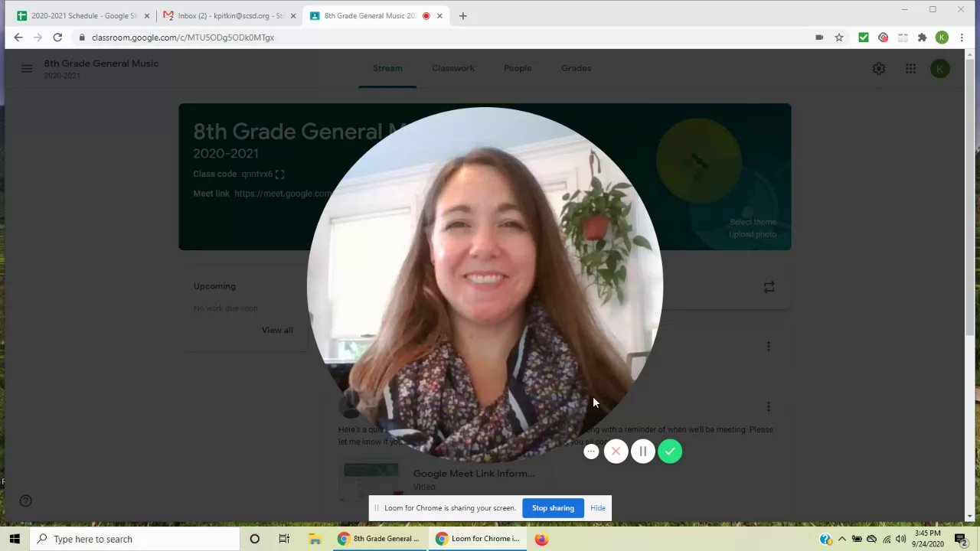The width and height of the screenshot is (980, 551).
Task: Open the Loom more-options ellipsis button
Action: click(591, 452)
